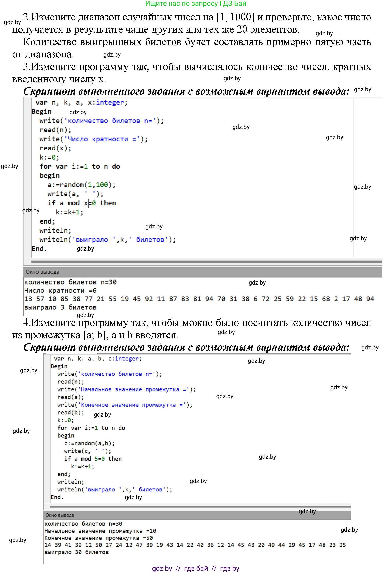The height and width of the screenshot is (573, 392).
Task: Click the output line 'выиграло 3 билетов'
Action: point(60,307)
